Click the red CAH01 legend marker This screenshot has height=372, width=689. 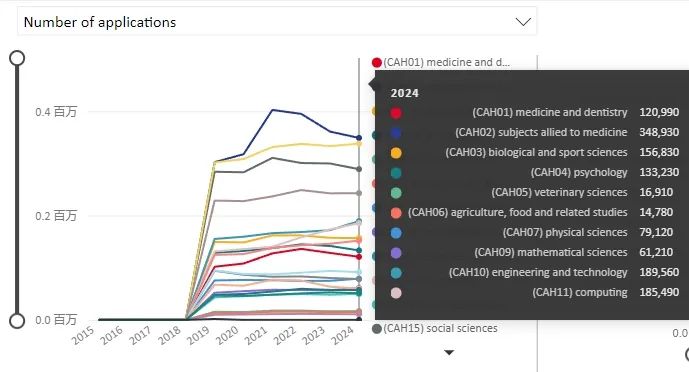tap(377, 62)
